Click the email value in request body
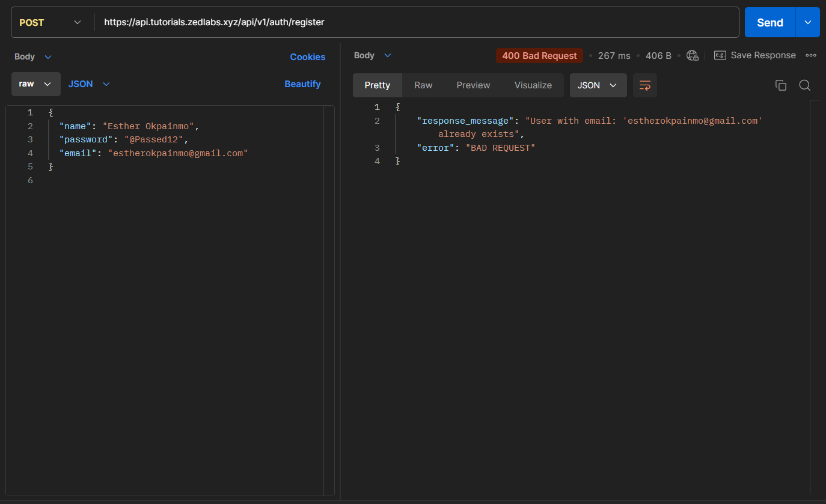The height and width of the screenshot is (504, 826). point(178,153)
